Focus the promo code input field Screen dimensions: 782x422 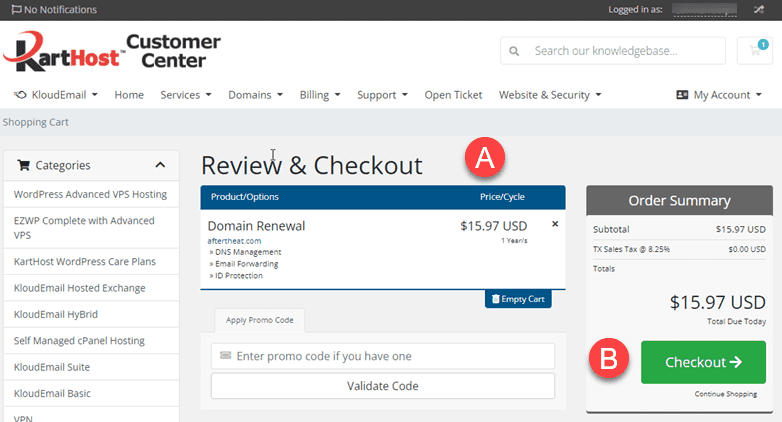click(383, 356)
